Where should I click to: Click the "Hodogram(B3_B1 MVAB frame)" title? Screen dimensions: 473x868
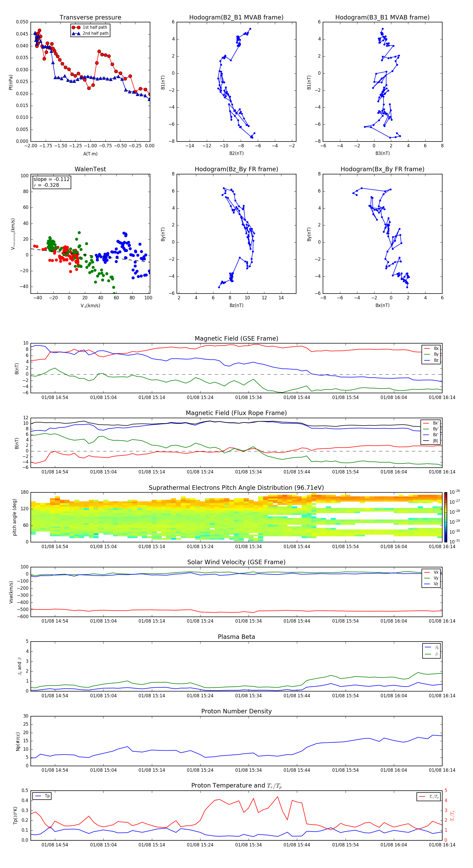[382, 18]
